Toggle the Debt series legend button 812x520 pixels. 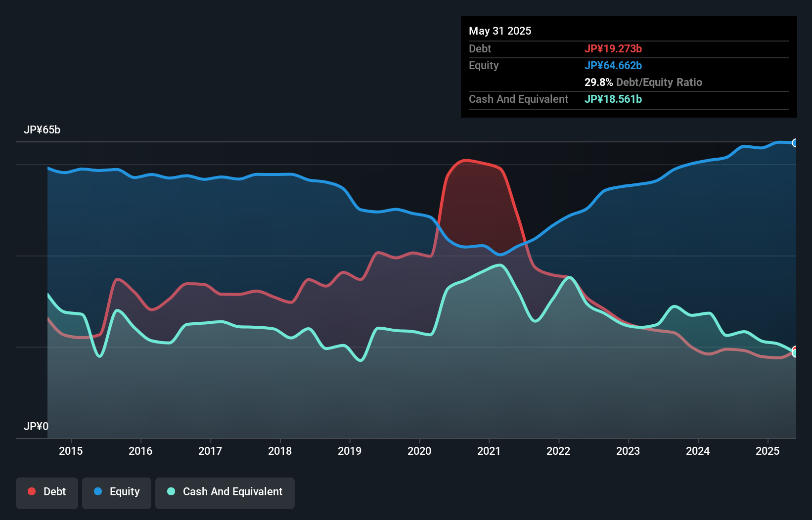pos(47,493)
